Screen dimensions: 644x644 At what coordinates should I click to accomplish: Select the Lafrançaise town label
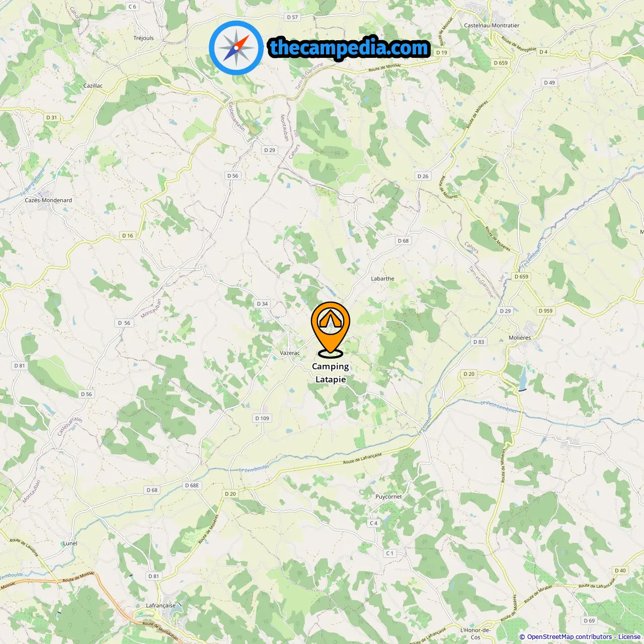coord(160,606)
